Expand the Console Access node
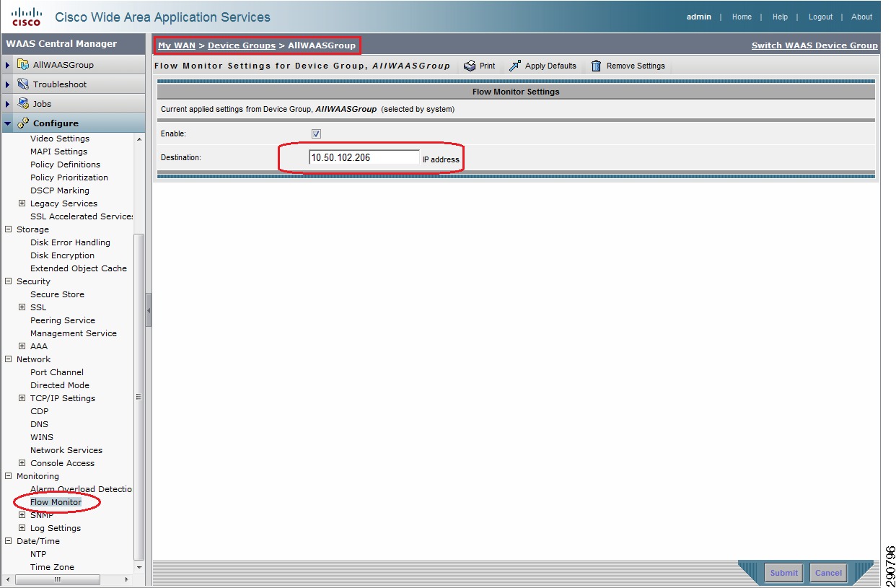This screenshot has height=588, width=896. tap(22, 463)
